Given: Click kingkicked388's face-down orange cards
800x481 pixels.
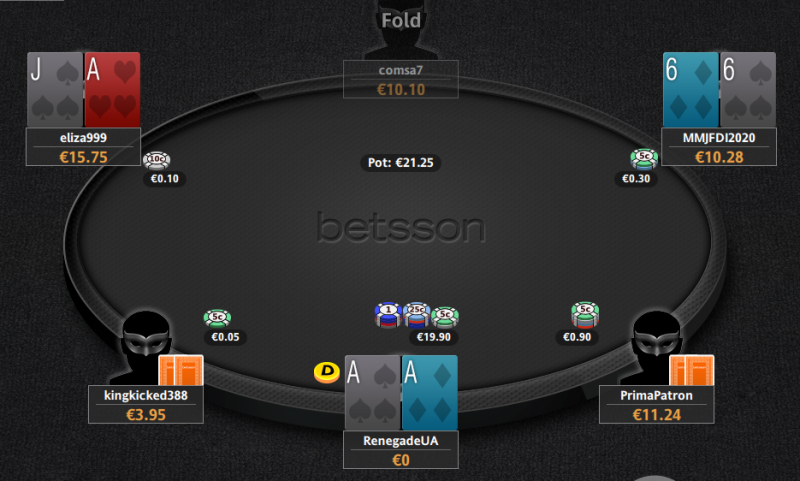Looking at the screenshot, I should [x=181, y=370].
